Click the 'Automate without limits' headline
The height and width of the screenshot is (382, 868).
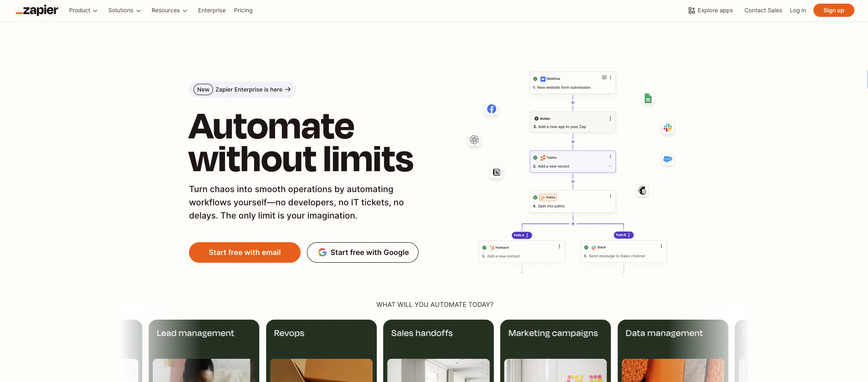click(x=301, y=143)
